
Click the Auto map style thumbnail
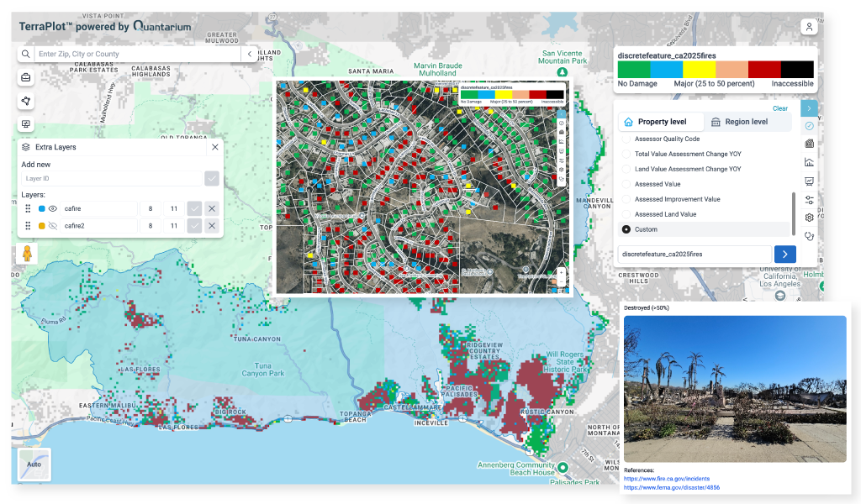[x=34, y=465]
